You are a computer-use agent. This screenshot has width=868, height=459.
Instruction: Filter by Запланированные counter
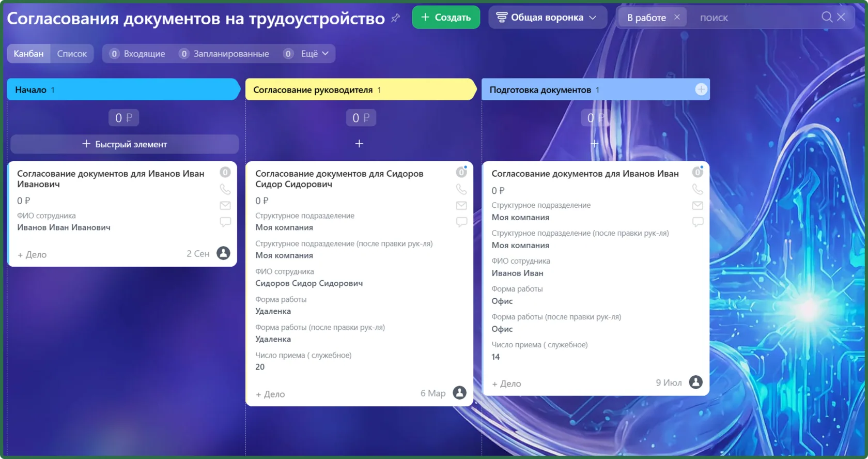224,54
